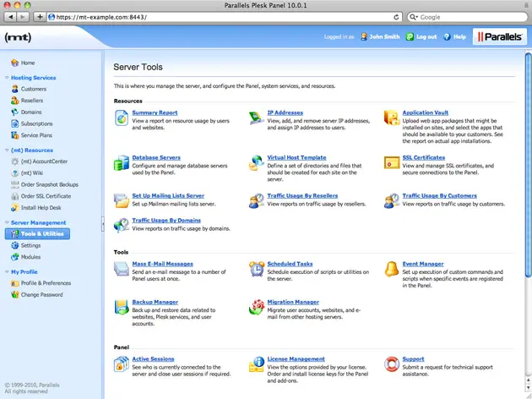
Task: Click the License Management icon
Action: pyautogui.click(x=257, y=364)
